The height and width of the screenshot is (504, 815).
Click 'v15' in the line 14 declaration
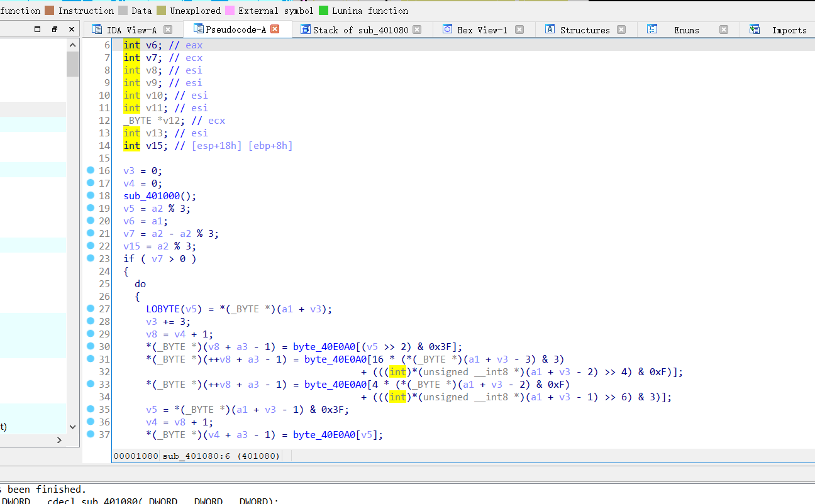[154, 145]
